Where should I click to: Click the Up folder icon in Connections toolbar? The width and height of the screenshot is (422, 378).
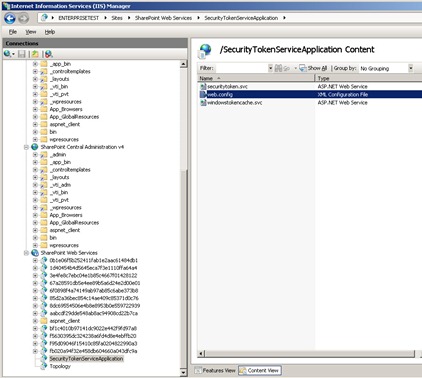tap(35, 54)
